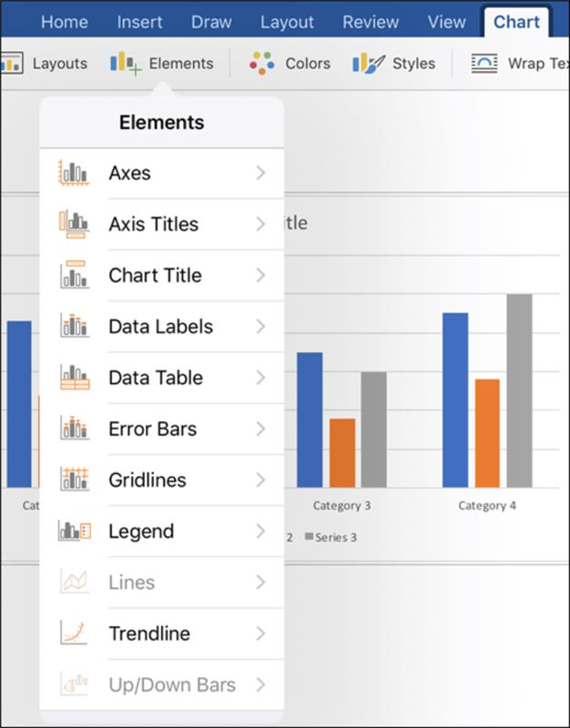
Task: Click the Trendline icon
Action: pyautogui.click(x=74, y=632)
